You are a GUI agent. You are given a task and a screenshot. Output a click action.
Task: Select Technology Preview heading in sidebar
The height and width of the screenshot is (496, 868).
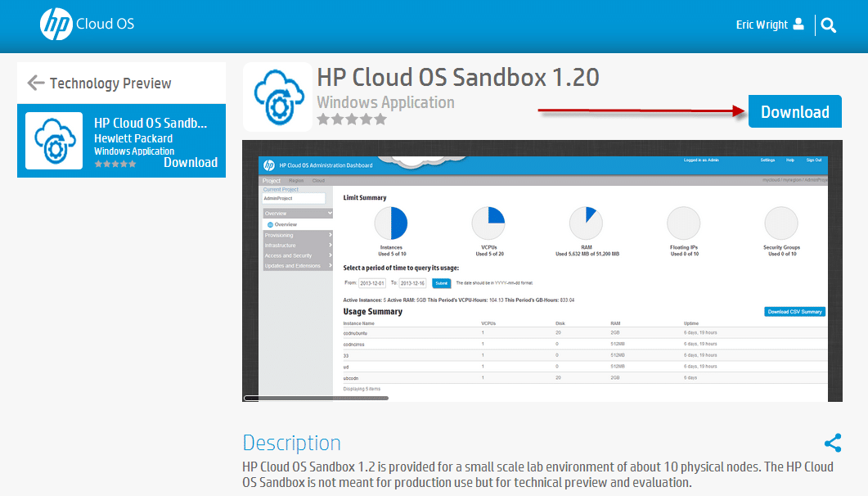pyautogui.click(x=110, y=83)
